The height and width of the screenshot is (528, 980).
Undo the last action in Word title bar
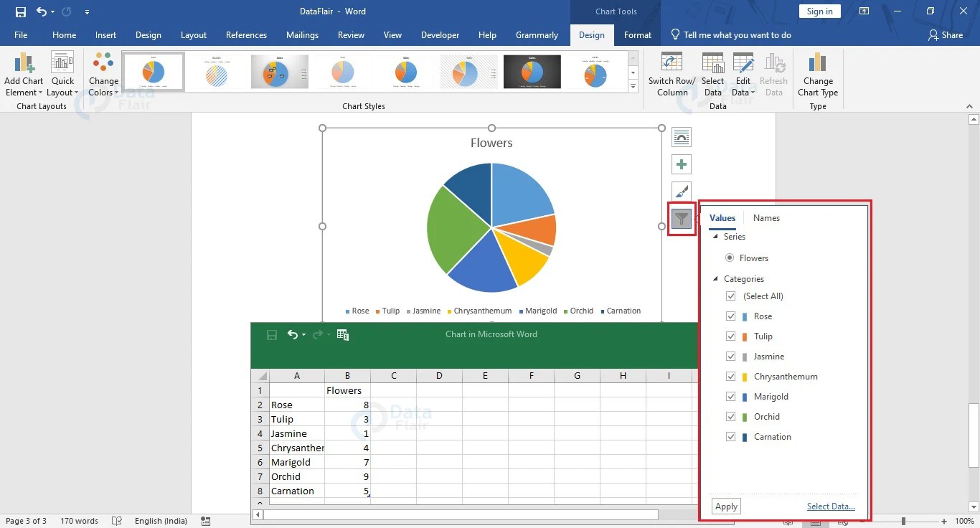coord(42,11)
